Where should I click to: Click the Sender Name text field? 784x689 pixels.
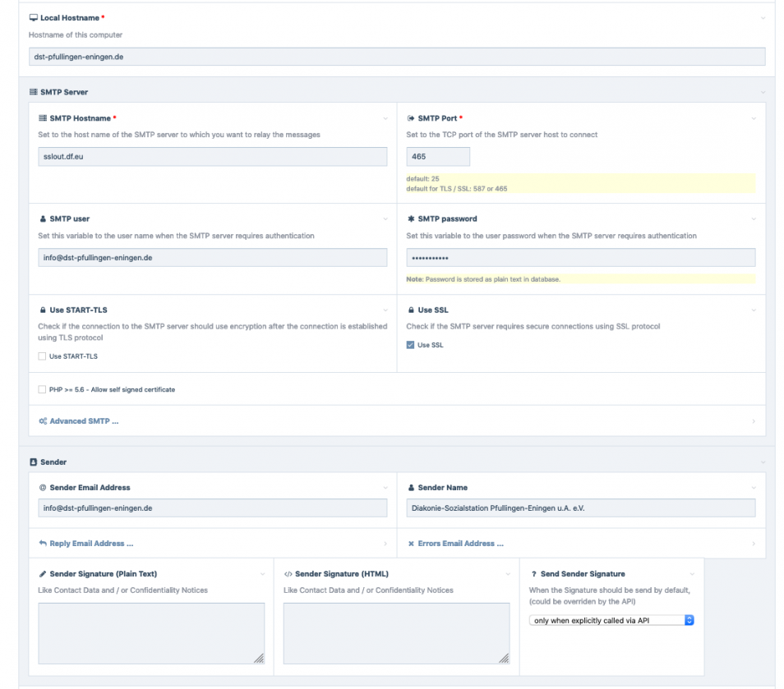click(580, 508)
